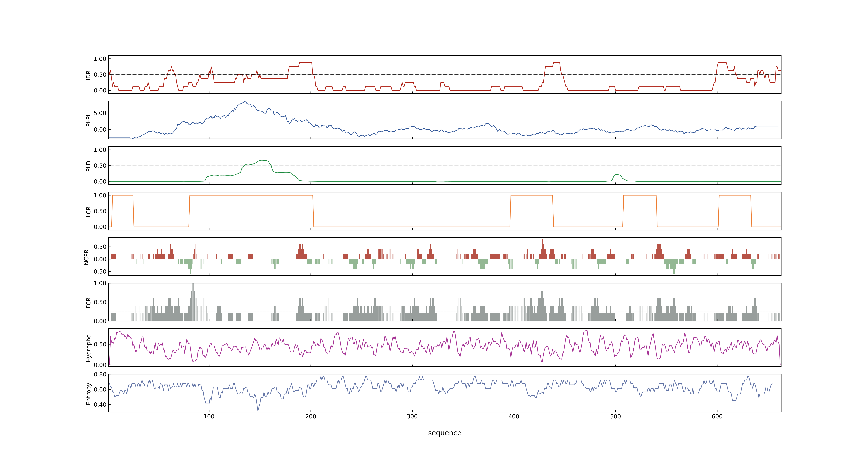The width and height of the screenshot is (868, 463).
Task: Click the FCR axis label
Action: [89, 303]
